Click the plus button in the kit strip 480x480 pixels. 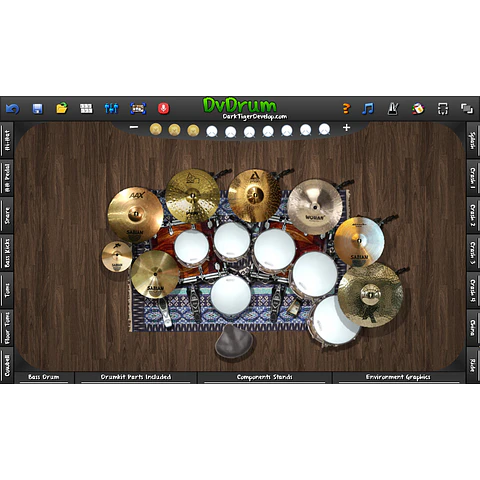[346, 127]
